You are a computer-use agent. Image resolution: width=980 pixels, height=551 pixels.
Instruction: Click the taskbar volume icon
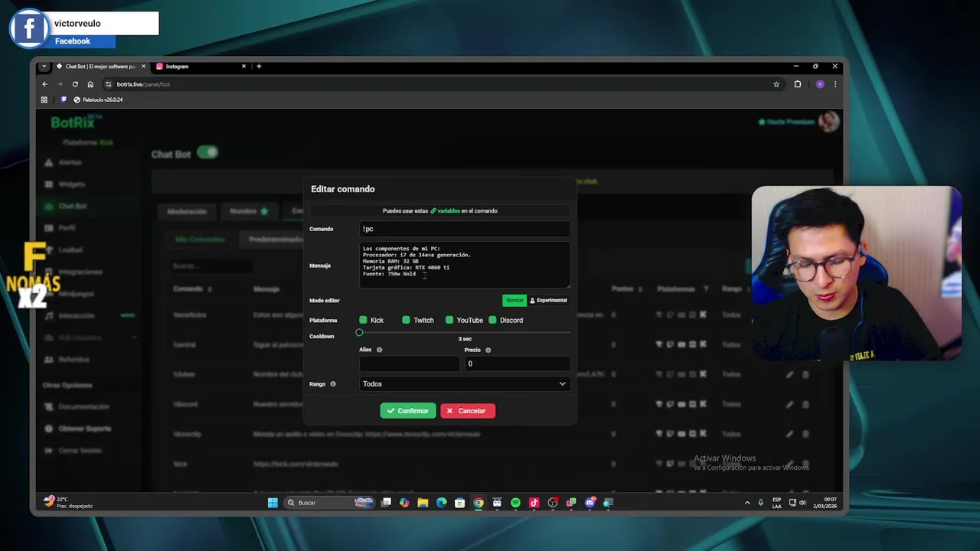point(802,503)
